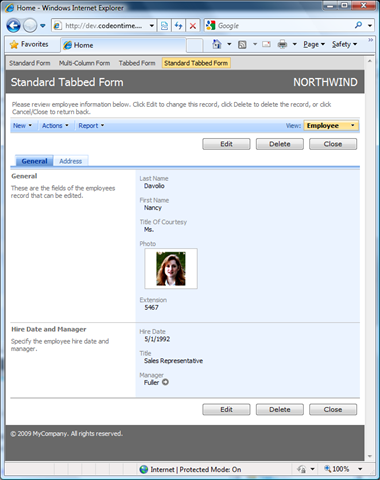Open the New action menu

point(22,126)
